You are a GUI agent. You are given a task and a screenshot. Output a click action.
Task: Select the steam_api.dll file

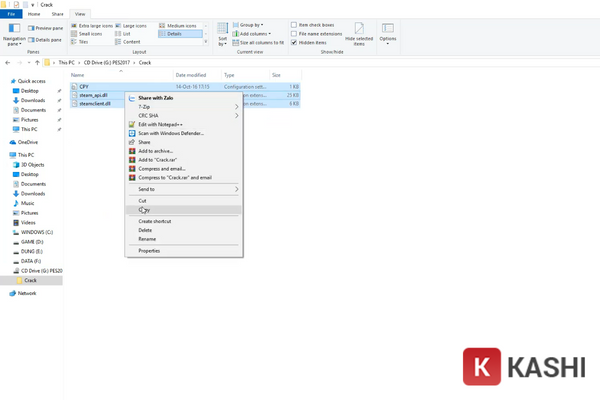tap(93, 95)
